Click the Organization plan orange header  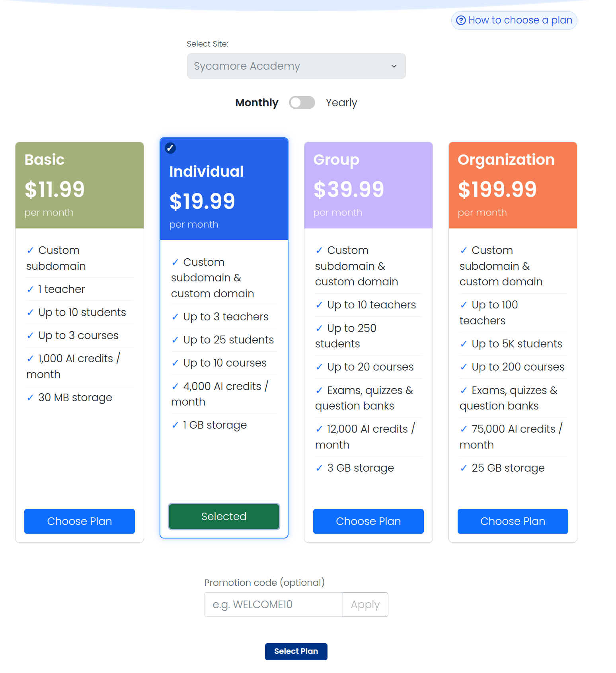coord(513,185)
